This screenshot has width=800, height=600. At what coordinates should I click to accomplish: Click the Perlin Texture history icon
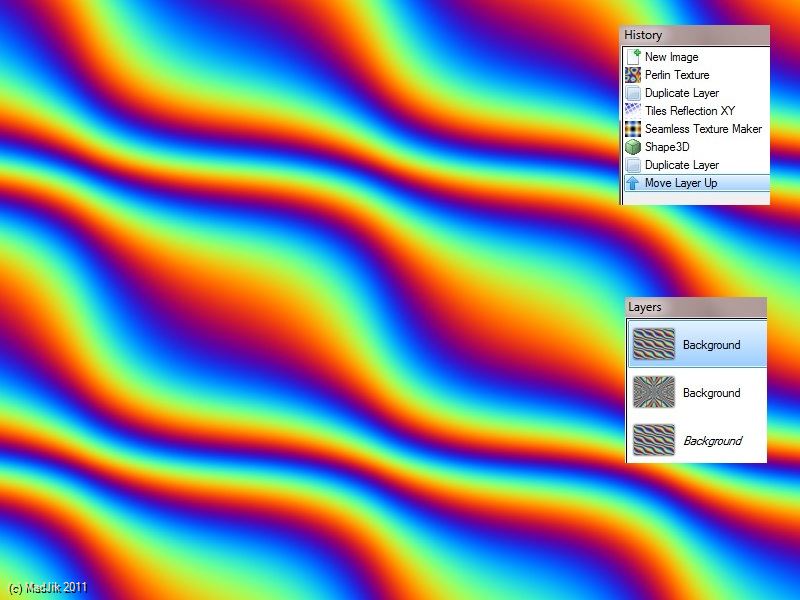click(633, 75)
